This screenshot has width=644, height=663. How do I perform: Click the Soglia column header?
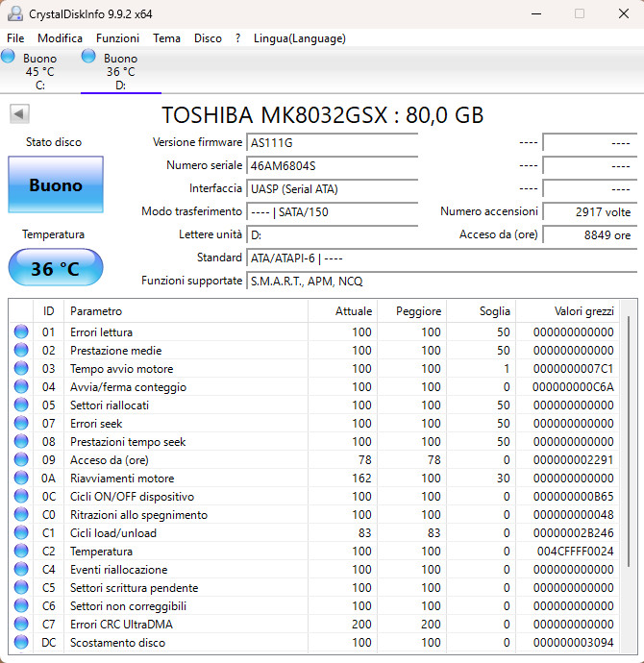482,311
